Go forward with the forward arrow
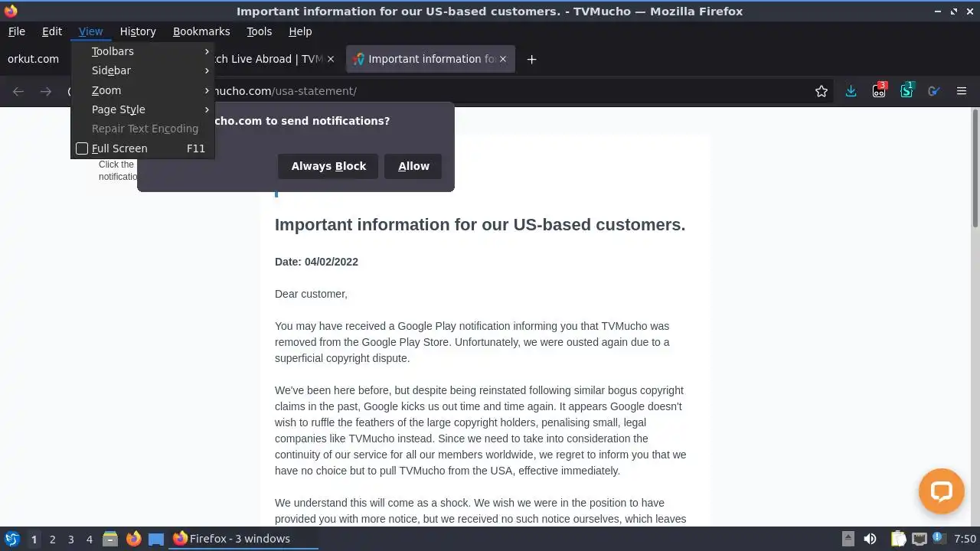The height and width of the screenshot is (551, 980). [46, 91]
